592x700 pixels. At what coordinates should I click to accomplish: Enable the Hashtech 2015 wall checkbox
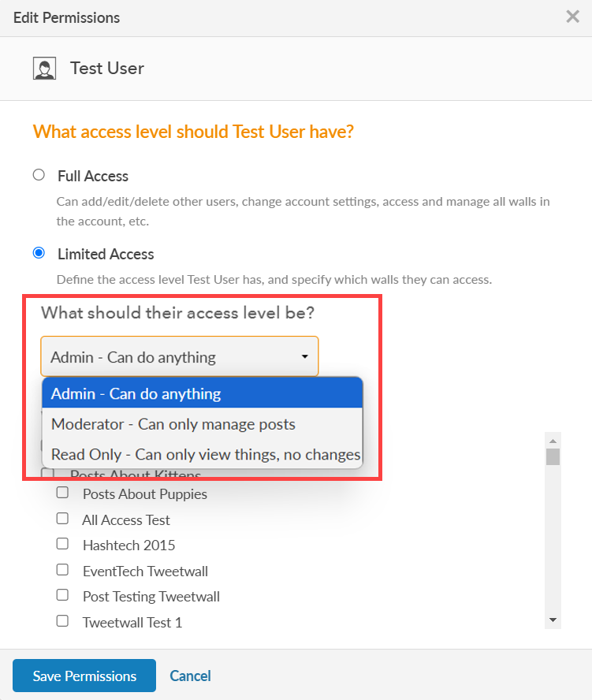coord(62,544)
